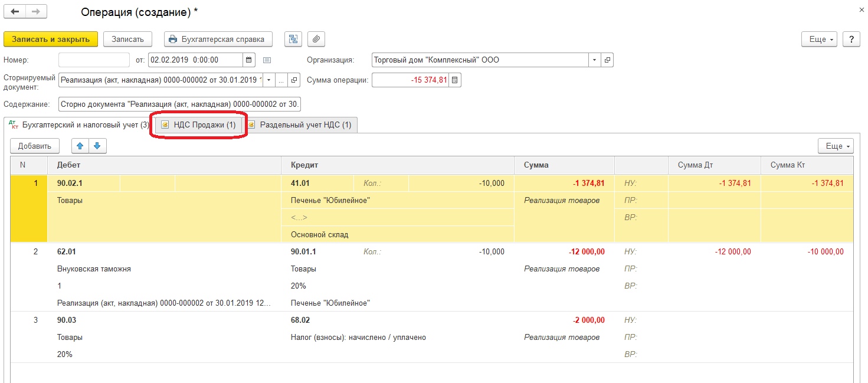This screenshot has width=868, height=383.
Task: Click into the date field 02.02.2019
Action: coord(195,60)
